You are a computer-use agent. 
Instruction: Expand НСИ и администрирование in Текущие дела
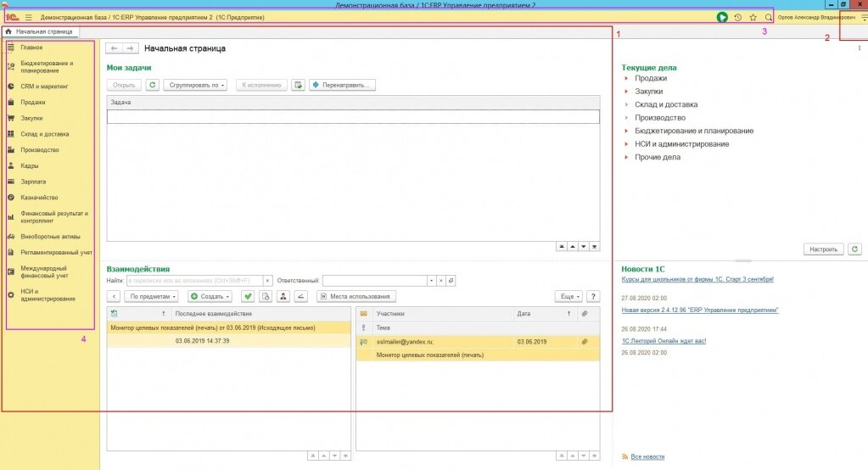click(x=626, y=144)
